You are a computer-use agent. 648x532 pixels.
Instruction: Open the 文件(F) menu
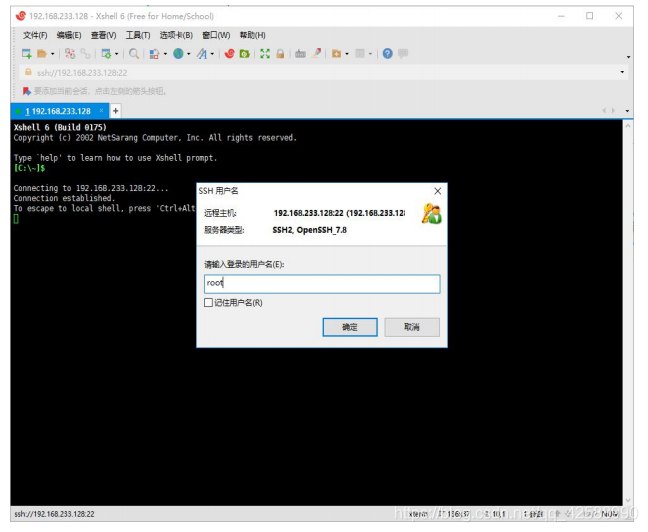pos(35,35)
